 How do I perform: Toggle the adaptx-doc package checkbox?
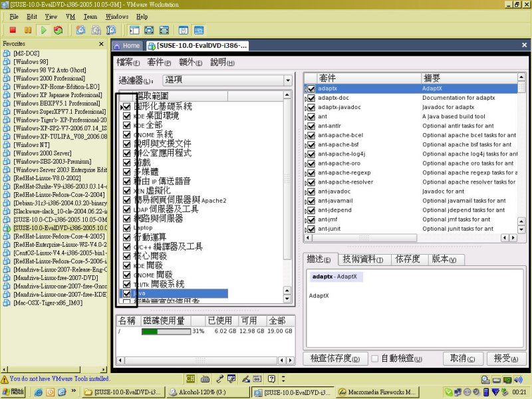pos(311,98)
